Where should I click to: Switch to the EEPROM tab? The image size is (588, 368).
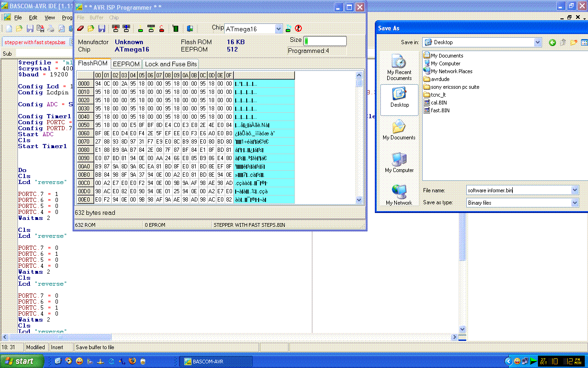click(126, 64)
